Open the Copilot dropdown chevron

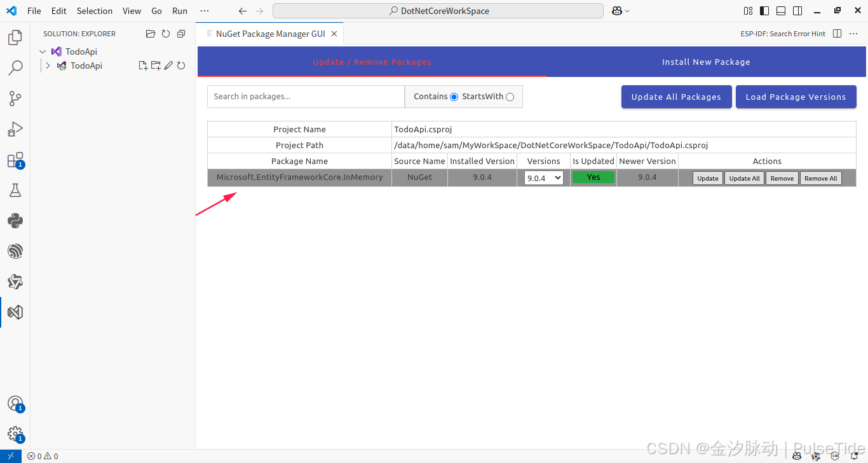tap(627, 11)
